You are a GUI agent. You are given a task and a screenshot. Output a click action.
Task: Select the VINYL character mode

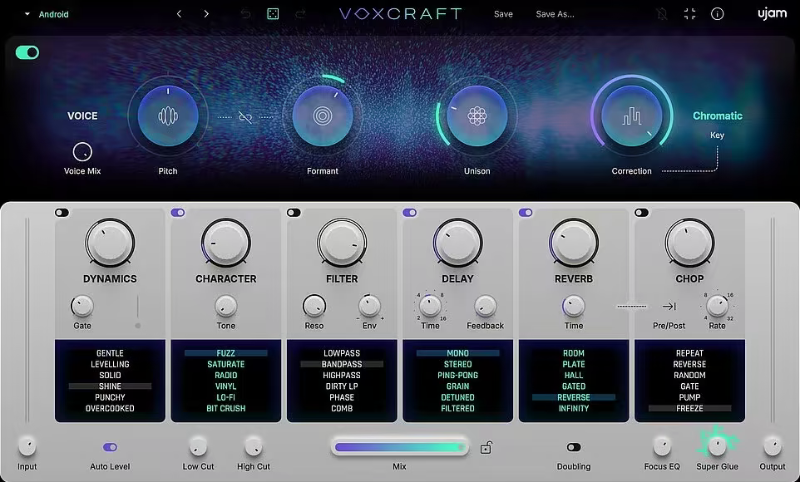pyautogui.click(x=226, y=386)
